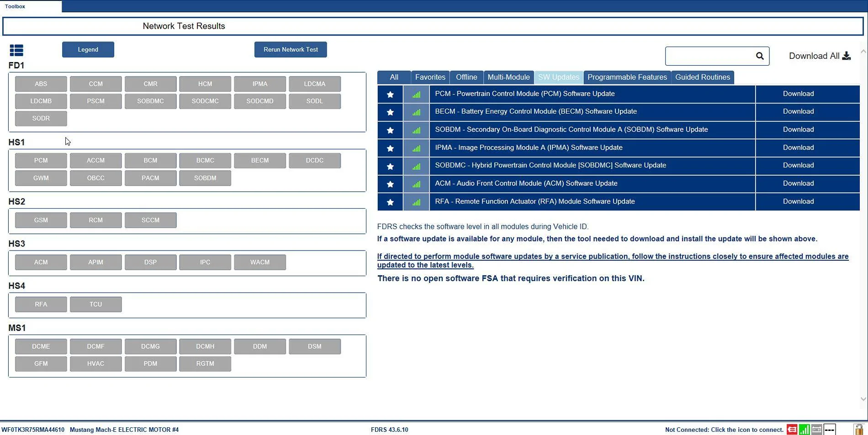
Task: Select the SCCM module in HS2
Action: click(x=150, y=220)
